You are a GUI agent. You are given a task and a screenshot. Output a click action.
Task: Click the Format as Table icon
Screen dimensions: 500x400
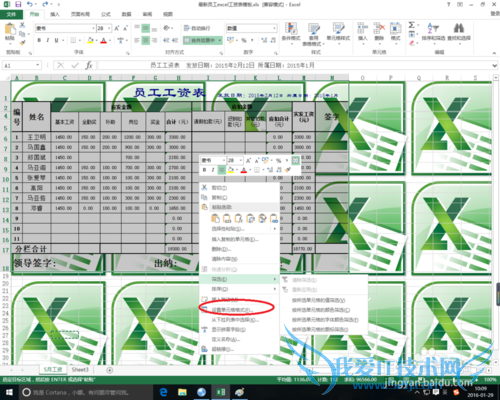click(x=314, y=29)
